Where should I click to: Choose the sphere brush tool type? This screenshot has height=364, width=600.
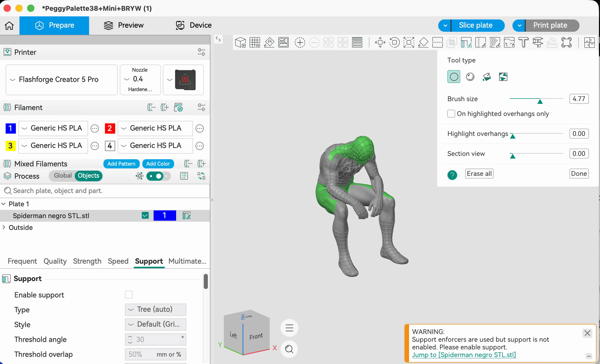click(470, 77)
